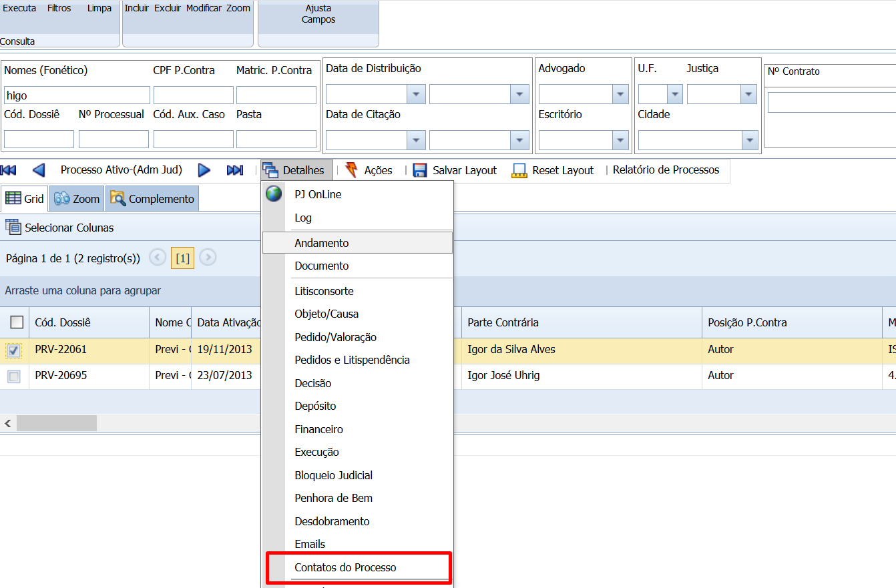
Task: Expand the Advogado dropdown
Action: coord(620,95)
